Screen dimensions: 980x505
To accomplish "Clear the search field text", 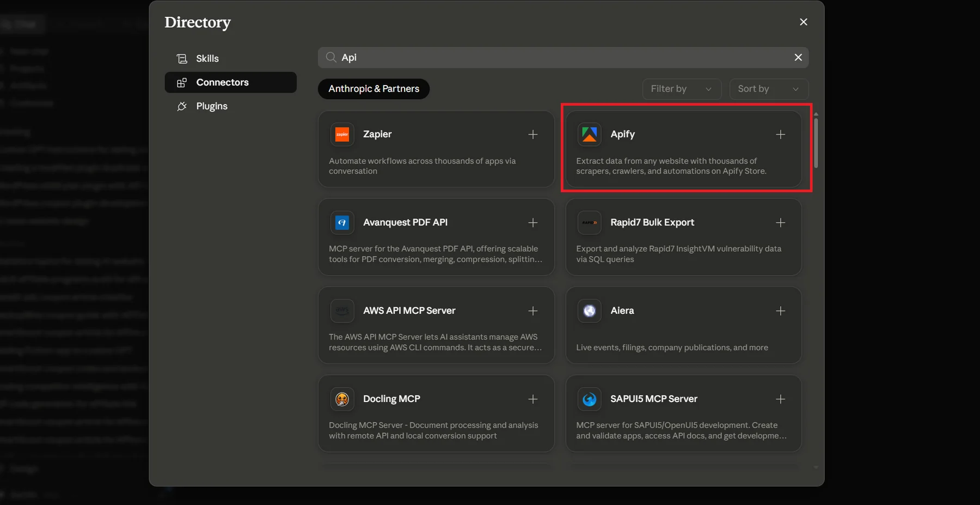I will click(x=798, y=57).
